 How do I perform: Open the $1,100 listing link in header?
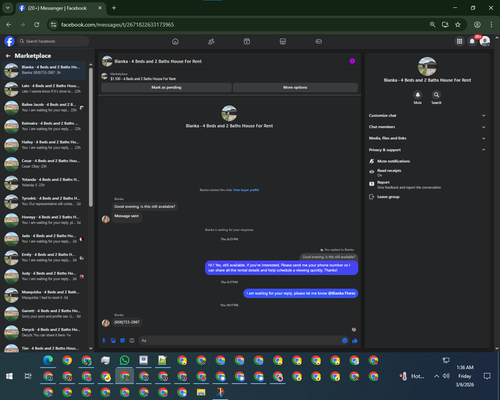pos(143,79)
